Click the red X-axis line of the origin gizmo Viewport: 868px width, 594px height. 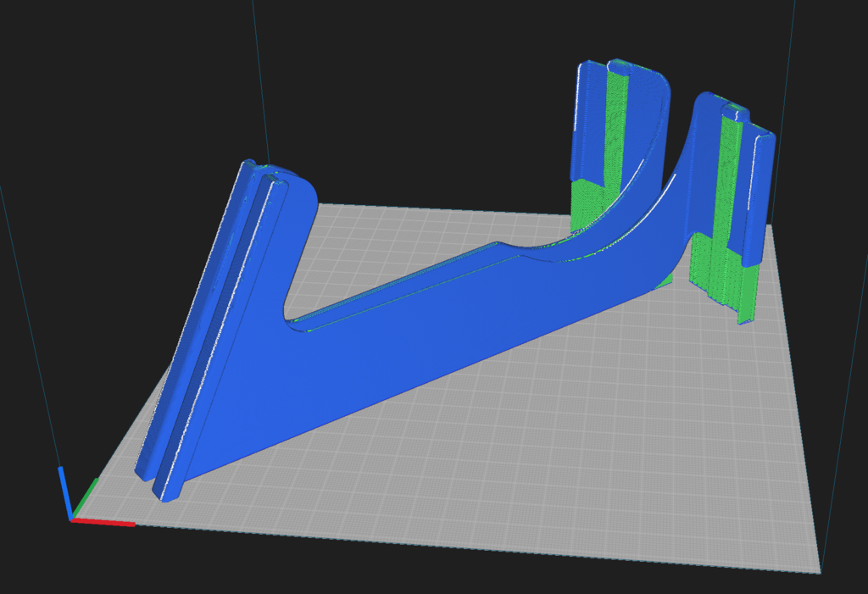tap(103, 523)
